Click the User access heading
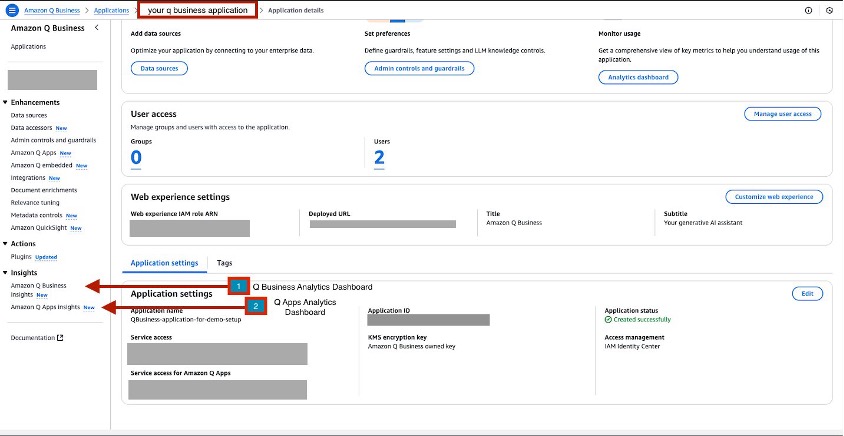The height and width of the screenshot is (436, 844). tap(153, 114)
